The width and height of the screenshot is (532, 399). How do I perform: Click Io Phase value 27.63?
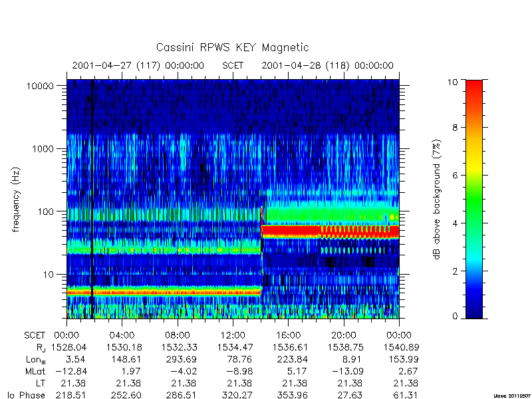coord(350,395)
